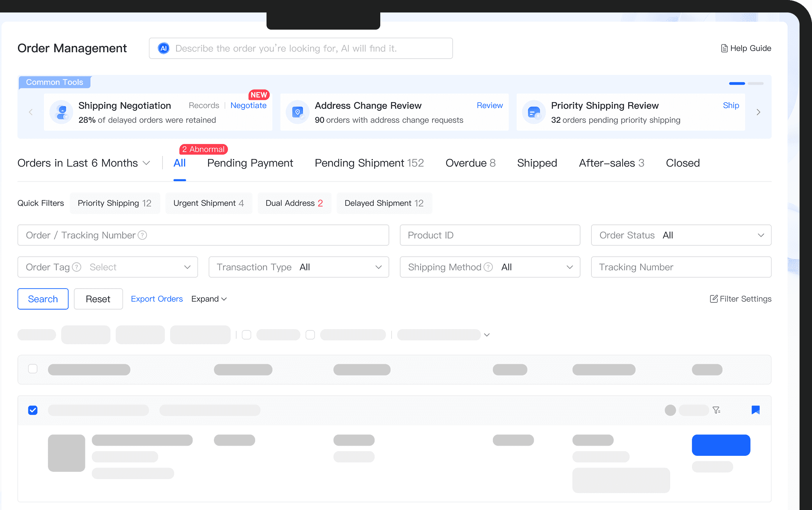Click Order / Tracking Number help icon
The width and height of the screenshot is (812, 510).
143,235
